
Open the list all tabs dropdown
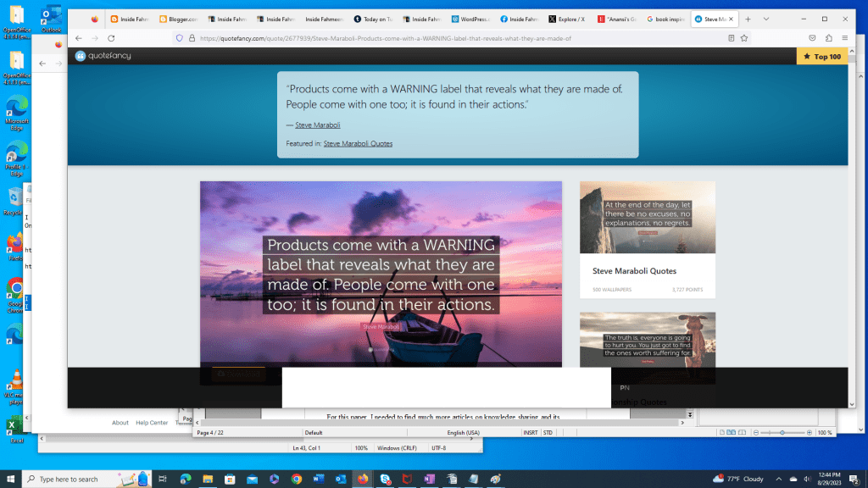coord(765,19)
